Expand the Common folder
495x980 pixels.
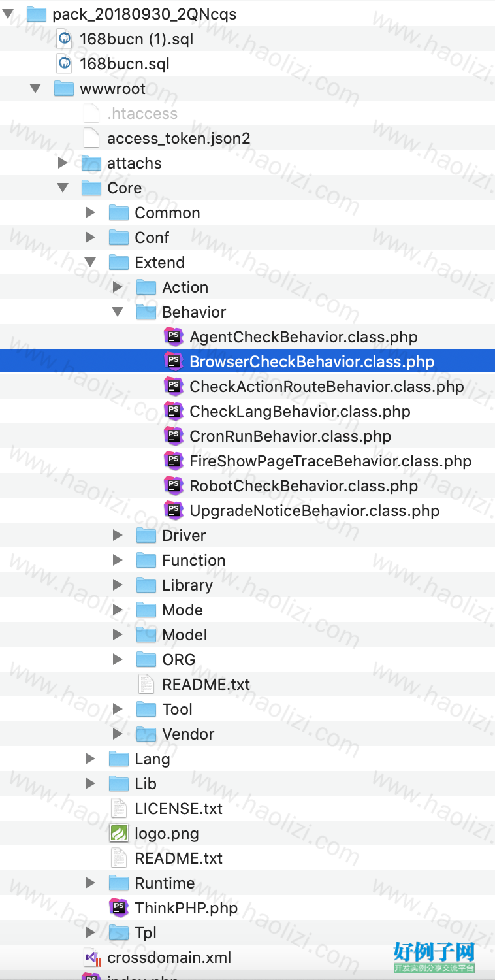[x=90, y=212]
